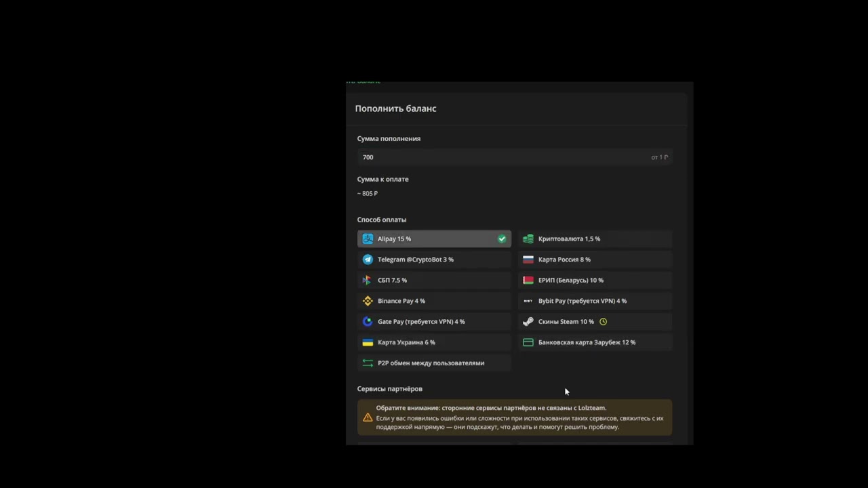Click the Russia flag icon
This screenshot has width=868, height=488.
(528, 260)
